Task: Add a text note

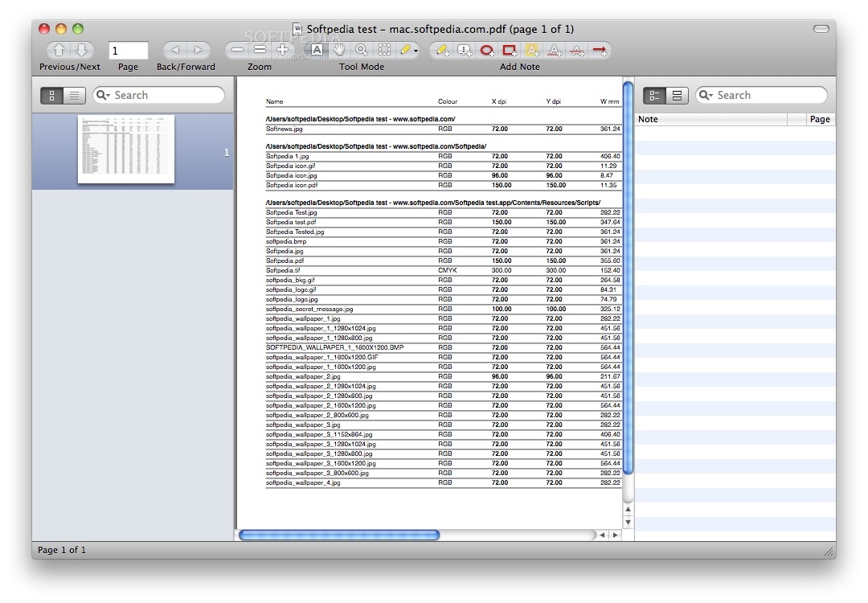Action: (442, 51)
